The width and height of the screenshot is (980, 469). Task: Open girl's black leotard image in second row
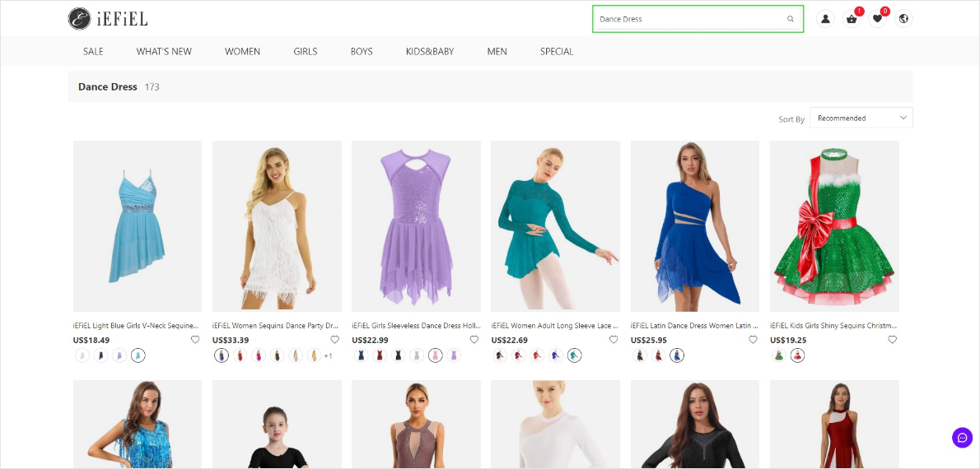[277, 425]
